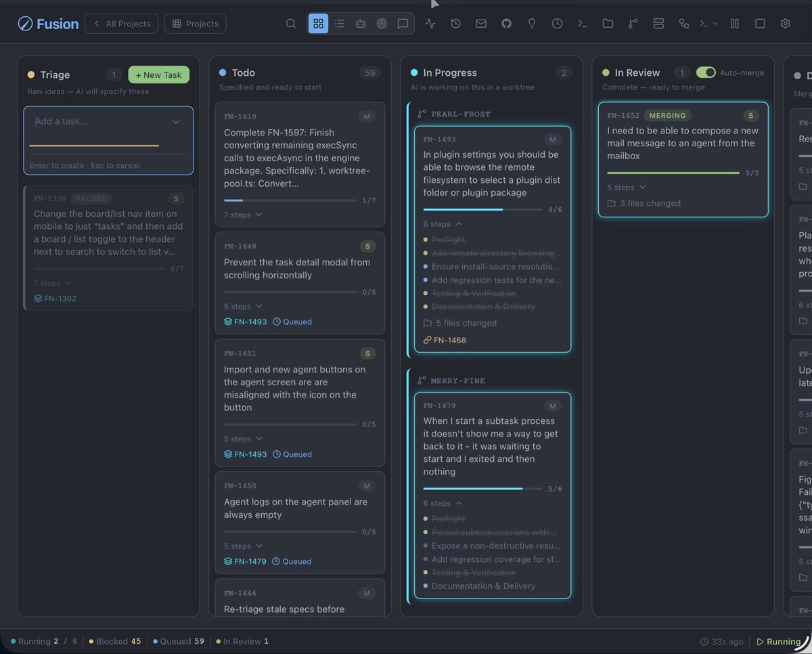Image resolution: width=812 pixels, height=654 pixels.
Task: Open the git branch icon
Action: [633, 24]
